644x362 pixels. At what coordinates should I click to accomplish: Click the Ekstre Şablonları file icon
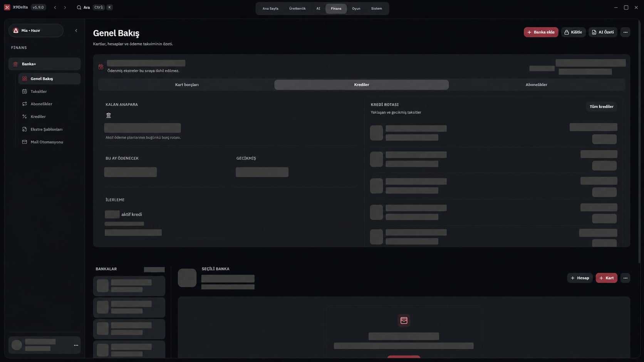25,129
